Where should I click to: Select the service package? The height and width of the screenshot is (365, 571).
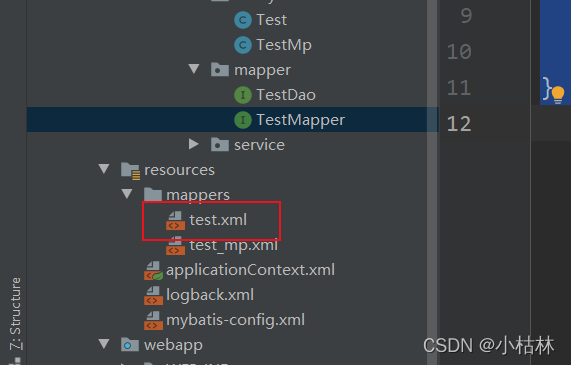(x=259, y=145)
